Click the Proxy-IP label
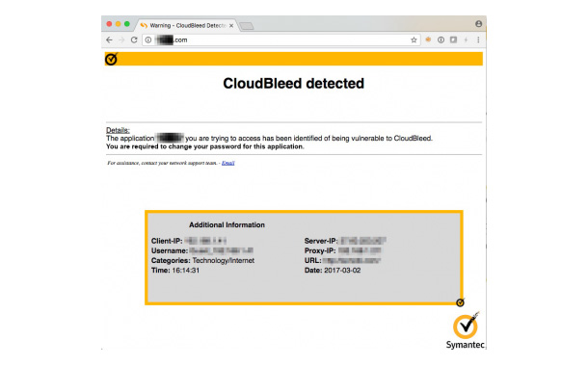Image resolution: width=588 pixels, height=366 pixels. 320,250
